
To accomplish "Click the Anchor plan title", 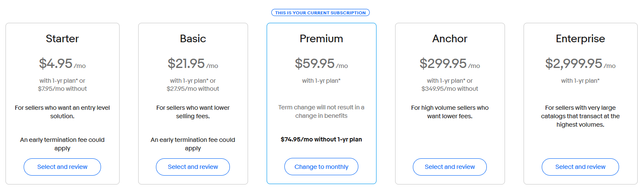I will [450, 38].
